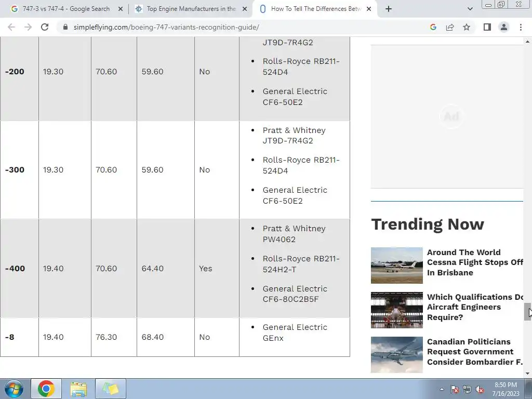Click the scrollbar up arrow
The width and height of the screenshot is (532, 399).
[x=527, y=42]
